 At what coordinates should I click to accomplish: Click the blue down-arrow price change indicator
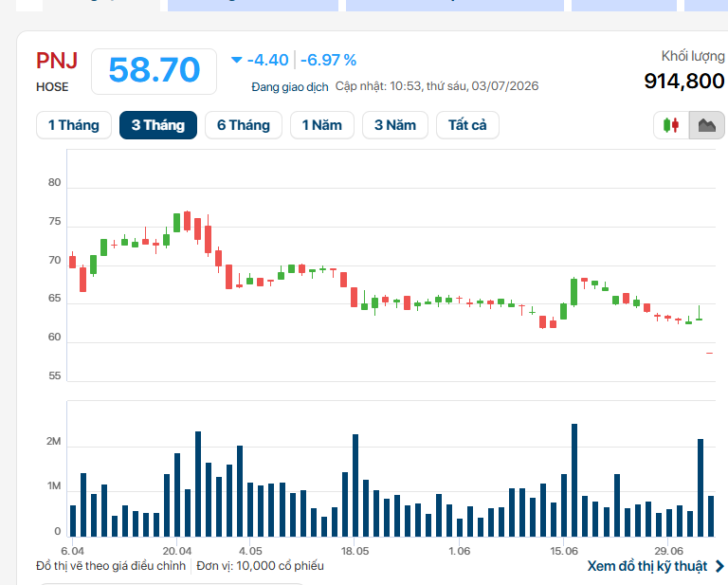236,60
